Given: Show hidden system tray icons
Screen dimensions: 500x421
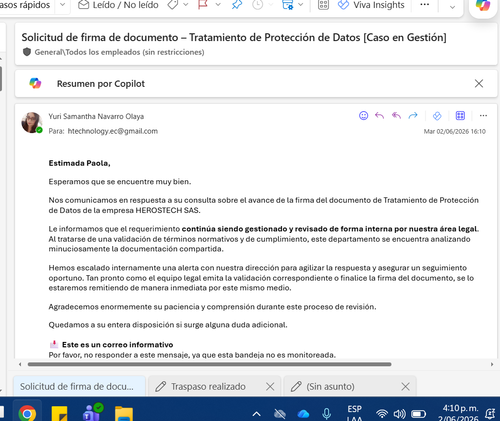Looking at the screenshot, I should click(256, 414).
